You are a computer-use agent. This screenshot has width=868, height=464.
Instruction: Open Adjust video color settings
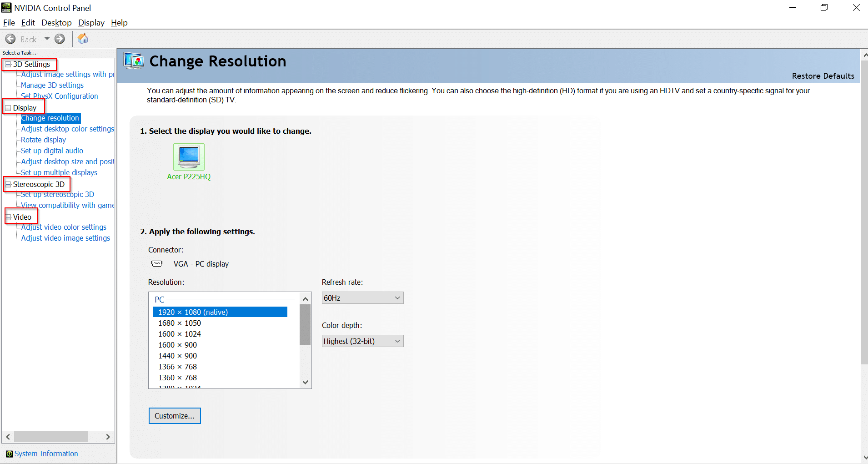click(64, 227)
